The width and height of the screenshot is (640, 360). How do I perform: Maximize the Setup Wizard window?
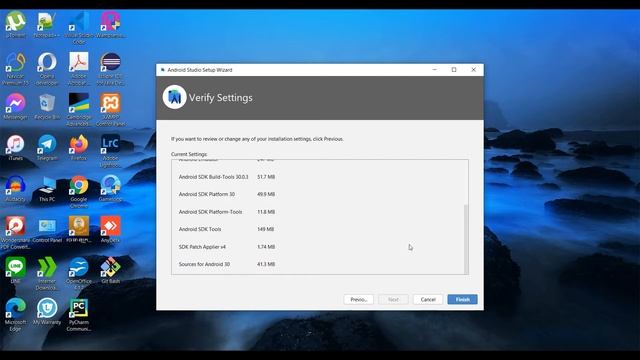coord(454,70)
